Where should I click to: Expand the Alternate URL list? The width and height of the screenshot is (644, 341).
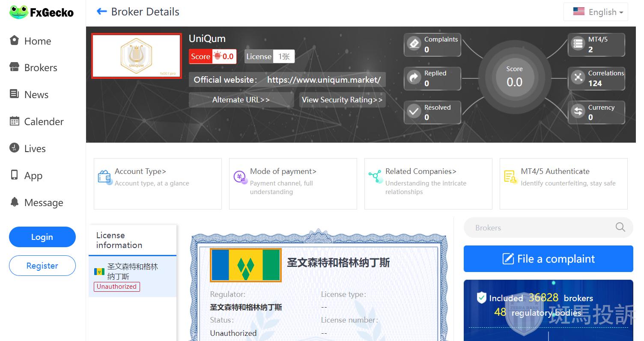click(x=241, y=100)
